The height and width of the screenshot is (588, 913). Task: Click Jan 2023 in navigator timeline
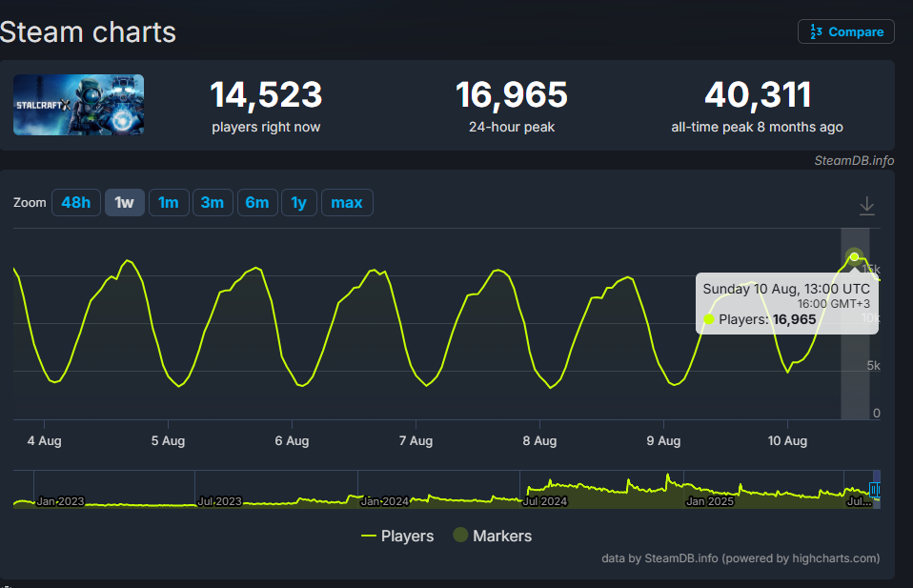coord(61,501)
